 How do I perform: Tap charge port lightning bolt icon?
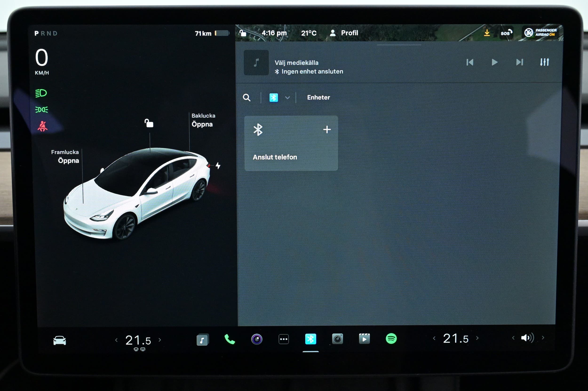(218, 166)
